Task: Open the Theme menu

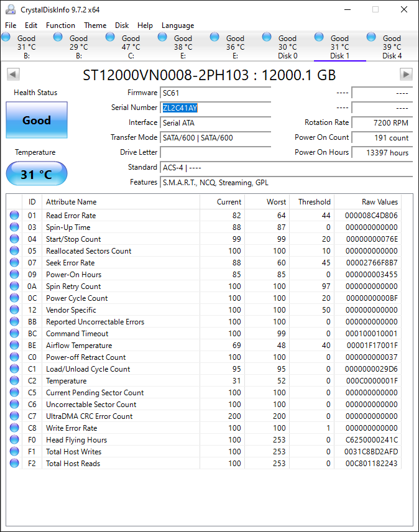Action: pyautogui.click(x=95, y=25)
